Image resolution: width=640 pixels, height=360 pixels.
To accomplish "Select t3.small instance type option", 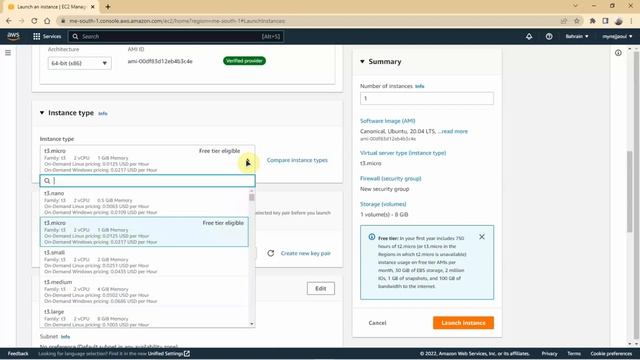I will pos(144,262).
